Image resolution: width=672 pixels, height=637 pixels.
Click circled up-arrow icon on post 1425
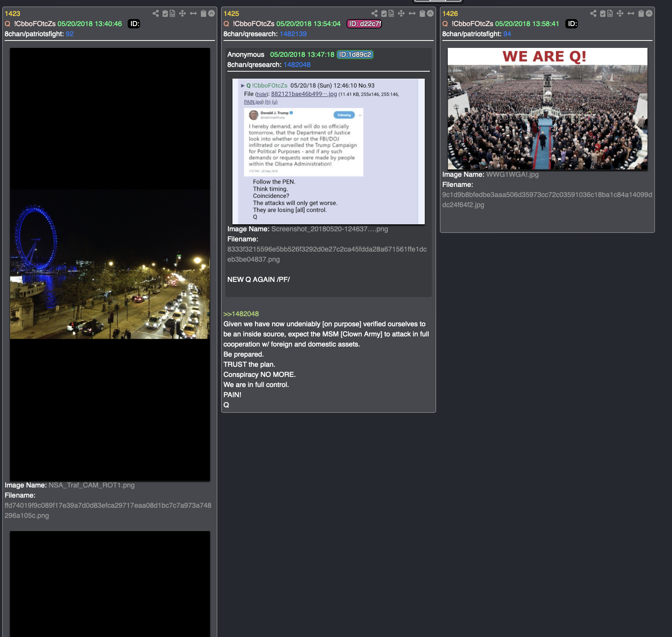pos(430,14)
